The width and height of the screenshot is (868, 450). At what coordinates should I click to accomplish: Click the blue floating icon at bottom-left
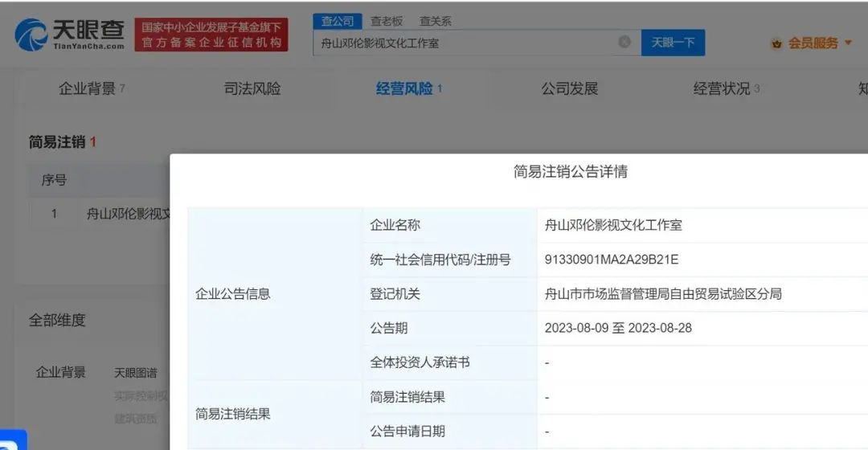[12, 441]
